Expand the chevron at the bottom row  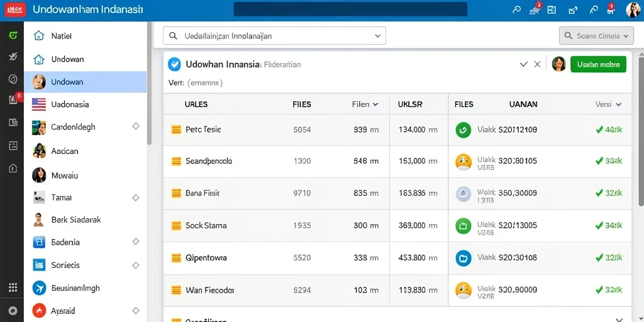619,319
